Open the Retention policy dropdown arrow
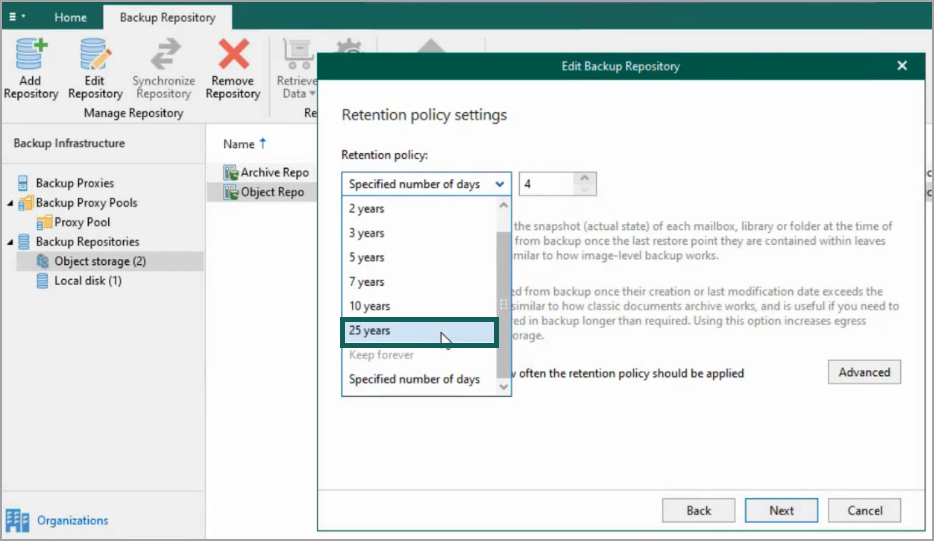 (x=500, y=184)
